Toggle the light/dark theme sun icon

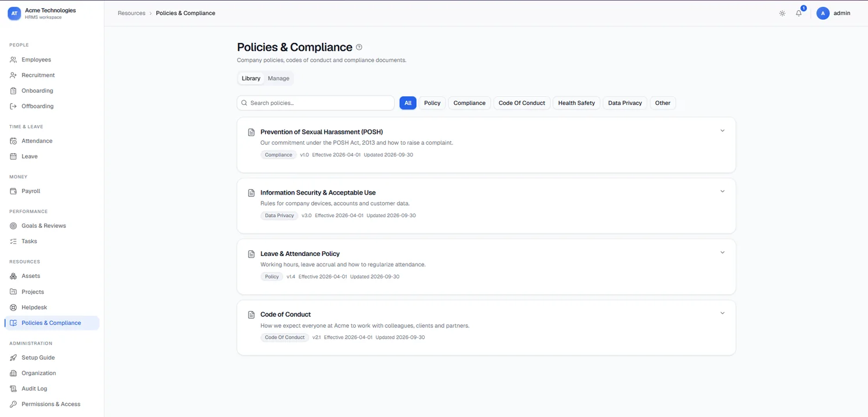(782, 13)
